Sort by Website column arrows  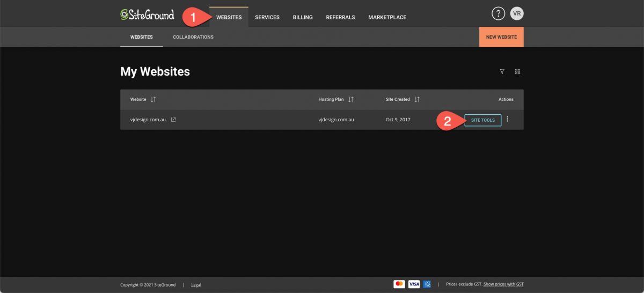[153, 99]
